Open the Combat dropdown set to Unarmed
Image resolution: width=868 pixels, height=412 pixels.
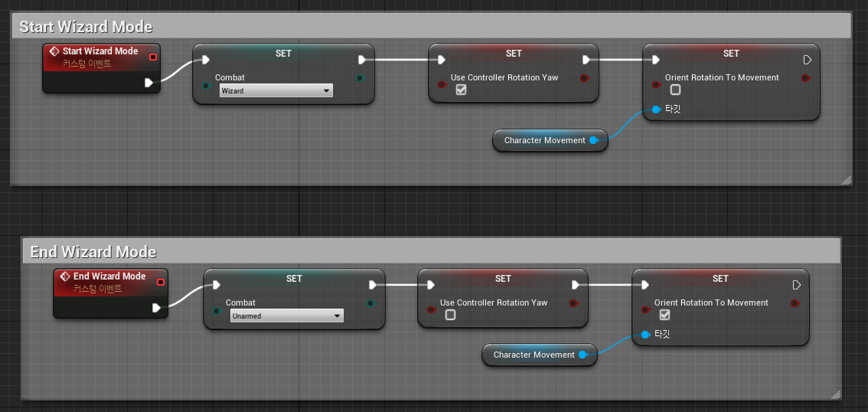pyautogui.click(x=287, y=316)
